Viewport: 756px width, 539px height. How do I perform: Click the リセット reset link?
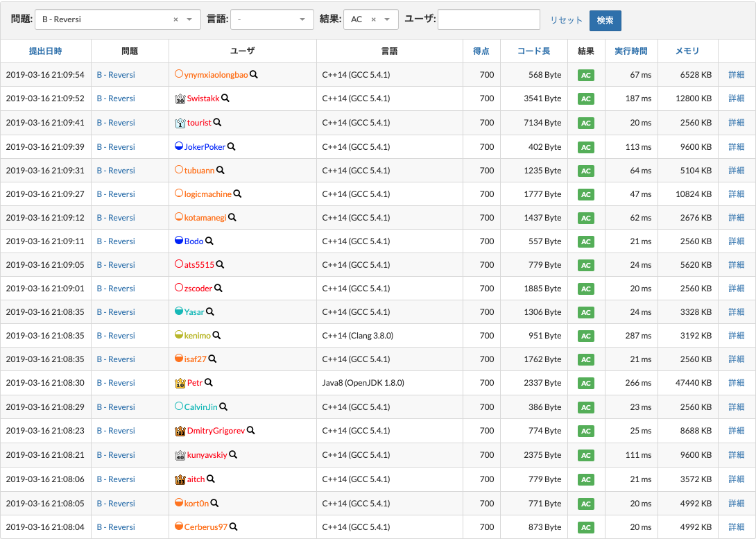pos(567,20)
